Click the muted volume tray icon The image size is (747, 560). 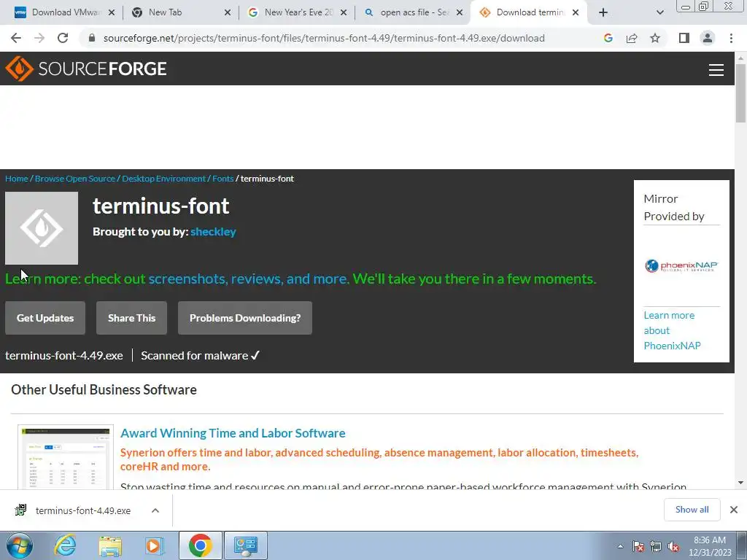[673, 546]
